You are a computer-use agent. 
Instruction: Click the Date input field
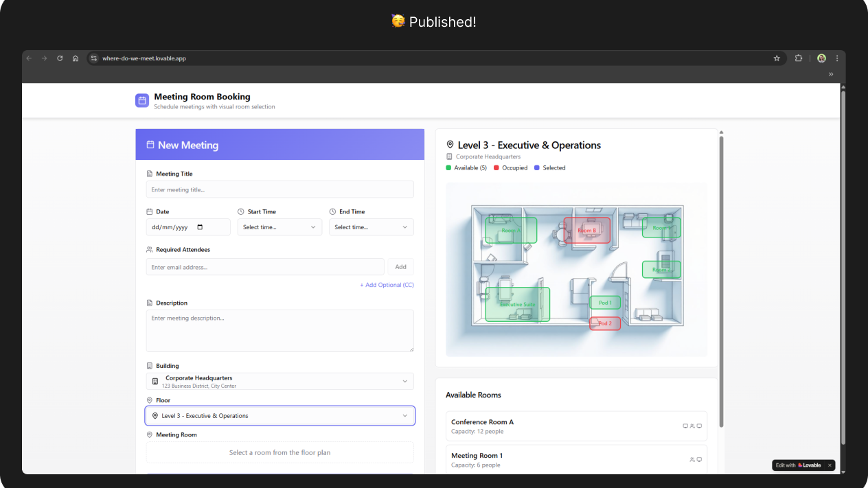click(188, 227)
